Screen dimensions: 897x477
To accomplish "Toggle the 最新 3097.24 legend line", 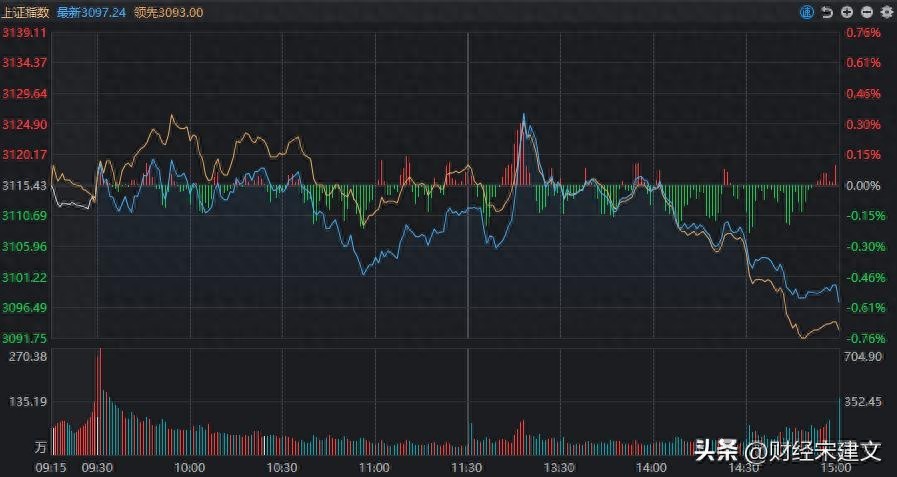I will tap(92, 12).
